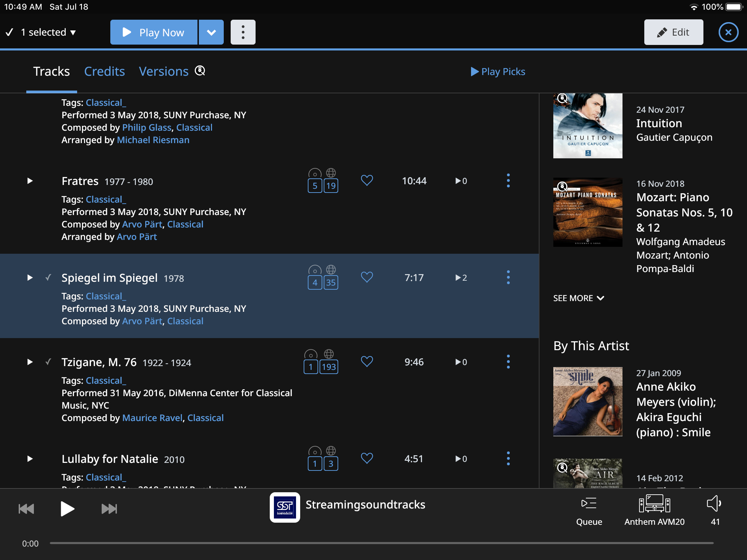The image size is (747, 560).
Task: Switch to the Versions tab
Action: pos(164,72)
